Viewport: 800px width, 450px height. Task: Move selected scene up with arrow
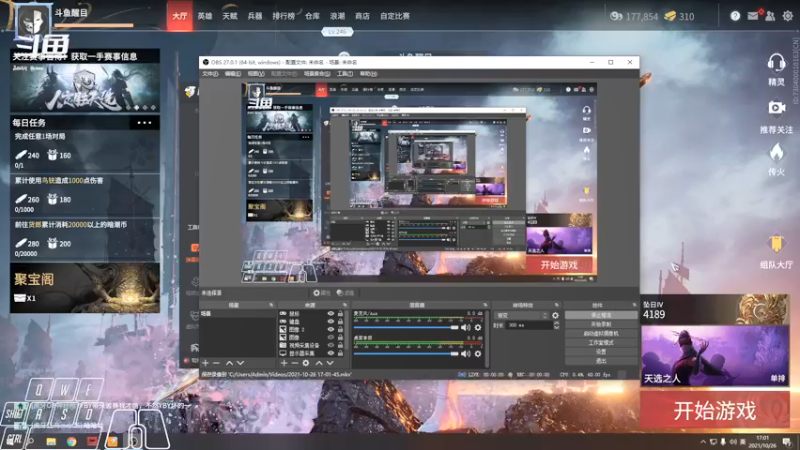[x=229, y=363]
